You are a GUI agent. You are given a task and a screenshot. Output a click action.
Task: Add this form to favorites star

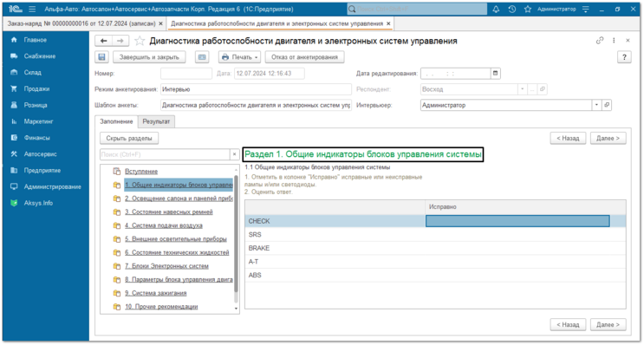(x=140, y=41)
